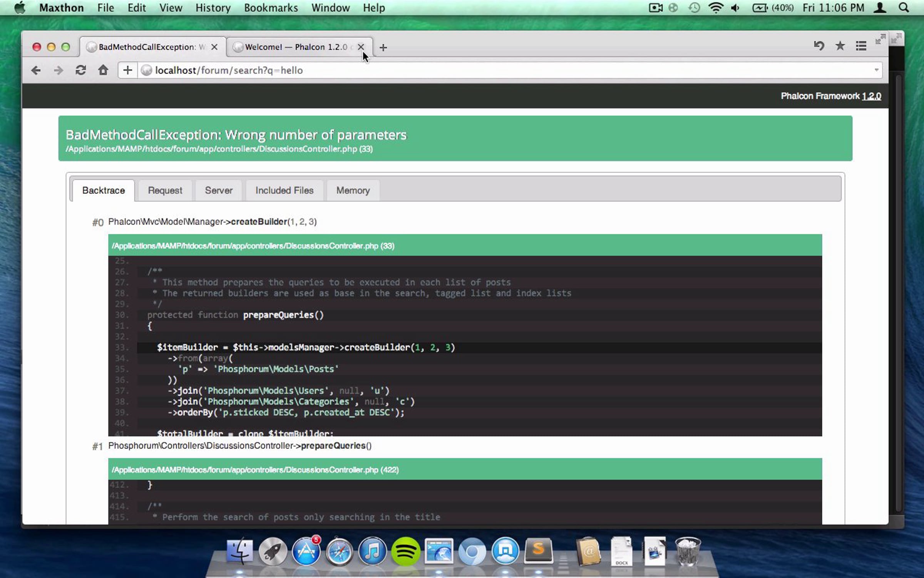Viewport: 924px width, 578px height.
Task: Open the Maxthon list menu icon
Action: (861, 46)
